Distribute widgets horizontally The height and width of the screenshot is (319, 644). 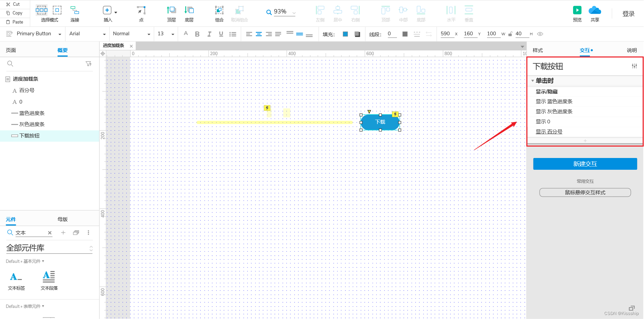(x=451, y=13)
